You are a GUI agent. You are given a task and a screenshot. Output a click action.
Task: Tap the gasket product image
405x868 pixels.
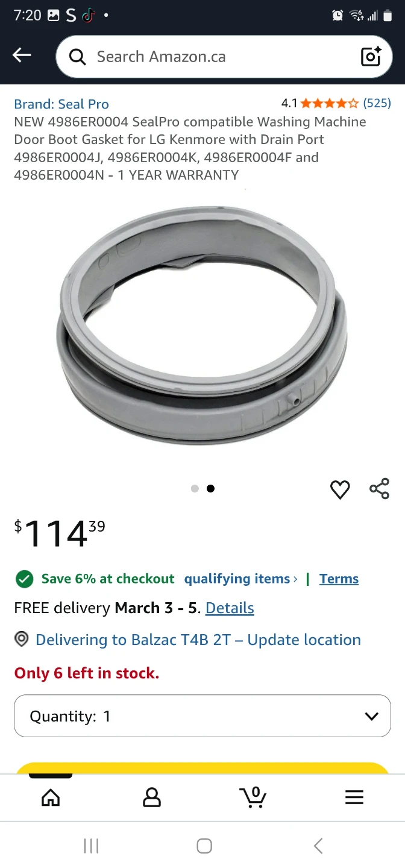point(202,325)
